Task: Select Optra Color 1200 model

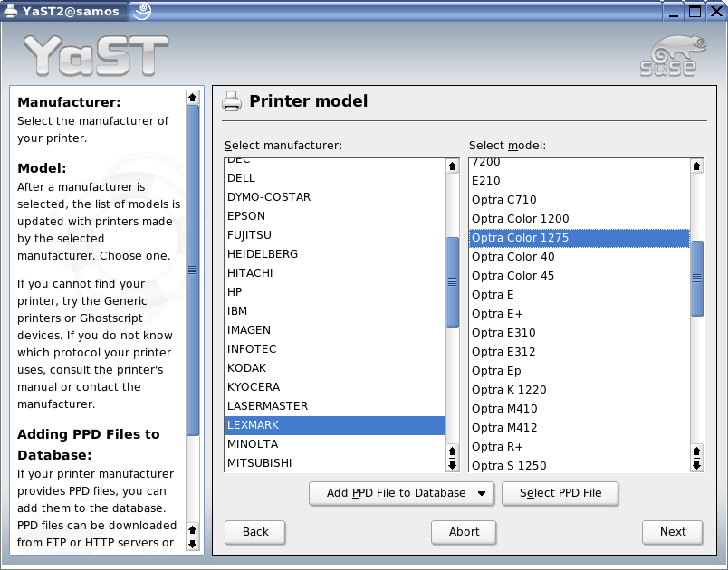Action: 580,219
